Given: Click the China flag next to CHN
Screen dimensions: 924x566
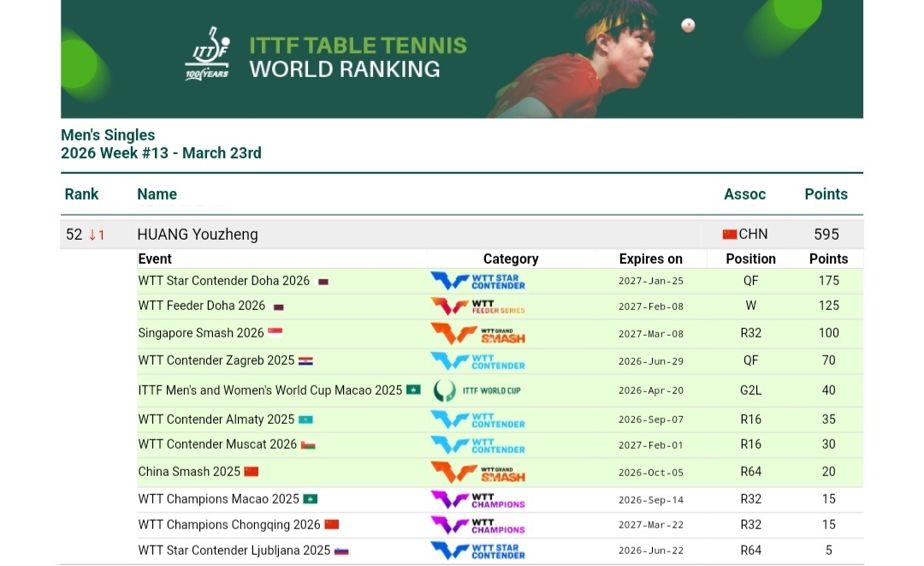Looking at the screenshot, I should click(x=730, y=235).
